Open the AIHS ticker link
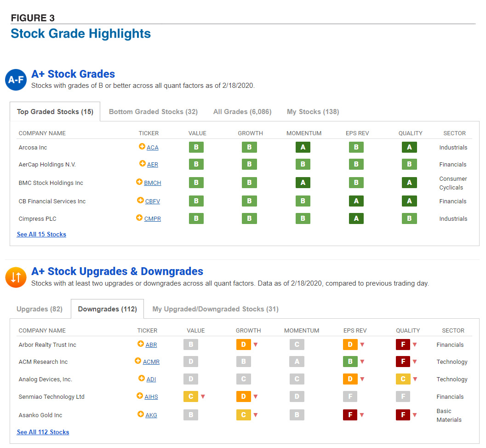Image resolution: width=486 pixels, height=448 pixels. 151,397
